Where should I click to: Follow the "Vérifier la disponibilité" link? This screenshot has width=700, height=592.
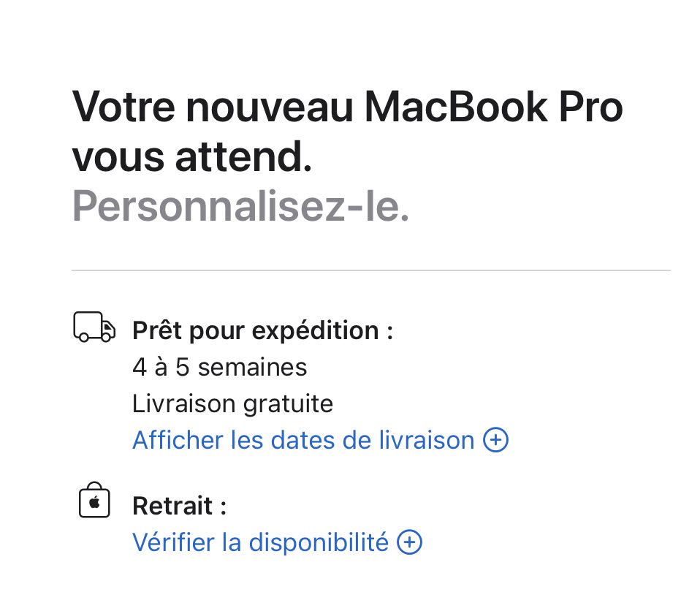click(x=260, y=542)
